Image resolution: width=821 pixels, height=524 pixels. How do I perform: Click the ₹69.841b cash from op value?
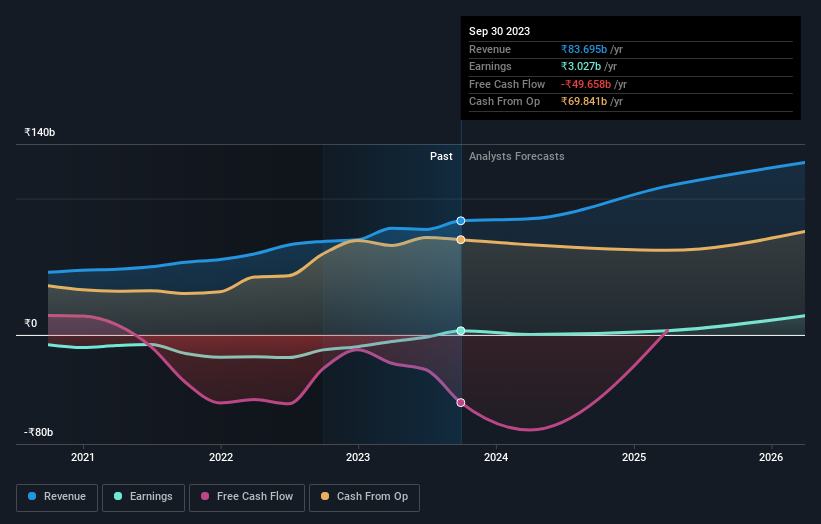point(584,102)
